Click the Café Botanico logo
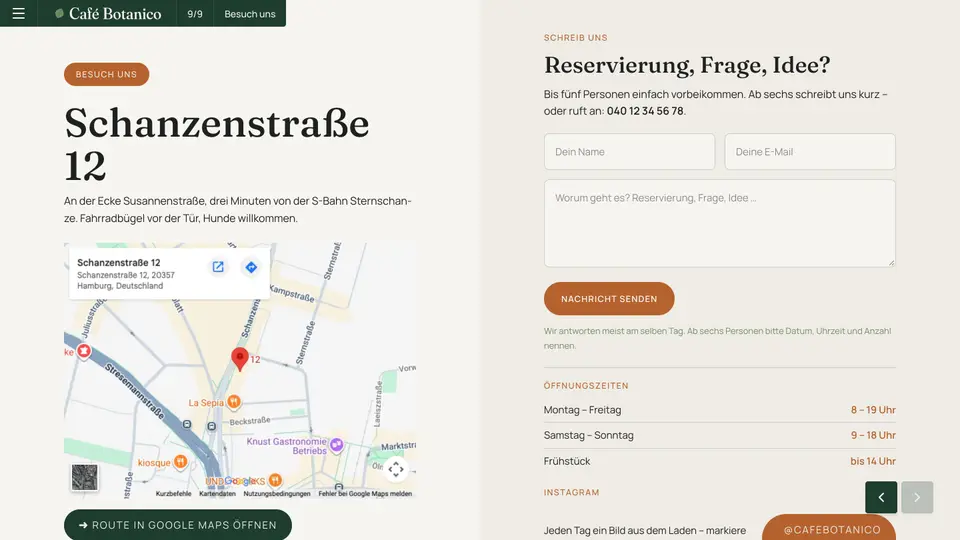Viewport: 960px width, 540px height. [108, 13]
